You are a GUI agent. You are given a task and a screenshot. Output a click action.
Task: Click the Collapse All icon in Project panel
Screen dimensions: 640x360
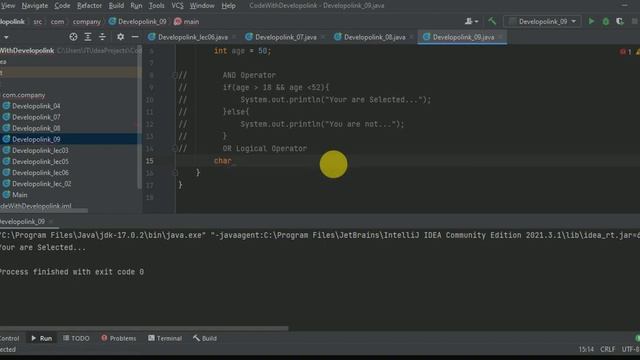pos(102,37)
